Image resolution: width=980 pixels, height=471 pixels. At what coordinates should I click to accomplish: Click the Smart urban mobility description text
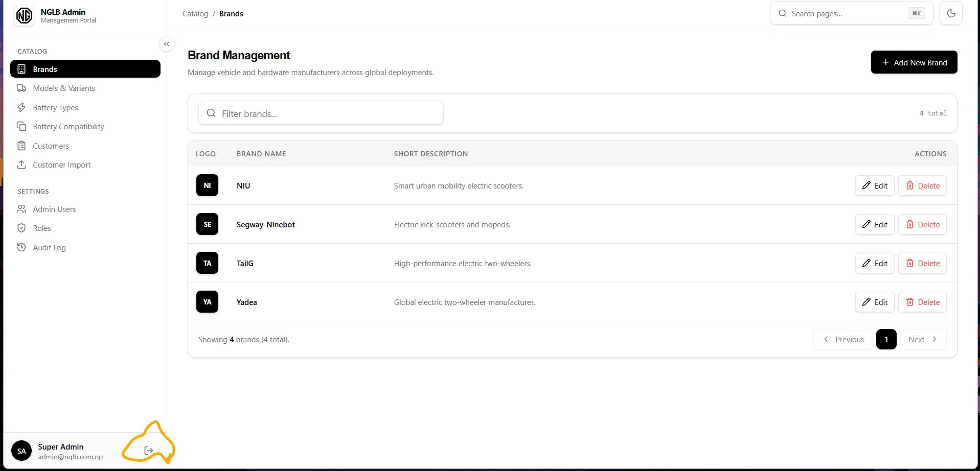pos(459,186)
